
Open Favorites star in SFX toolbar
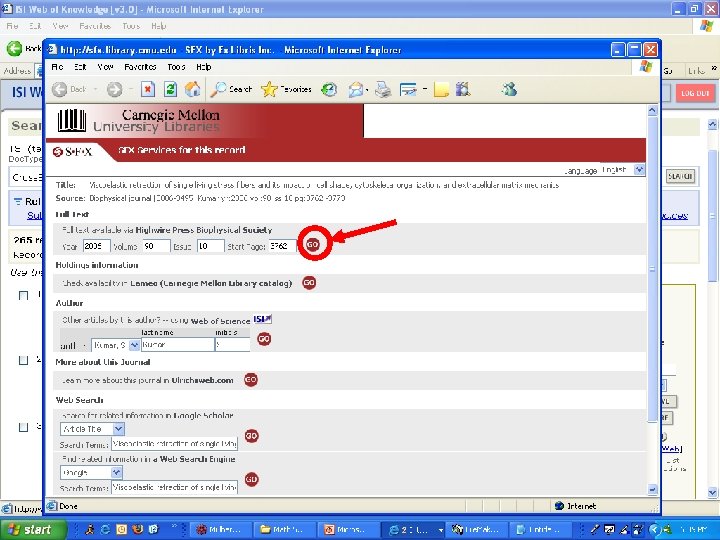tap(286, 89)
